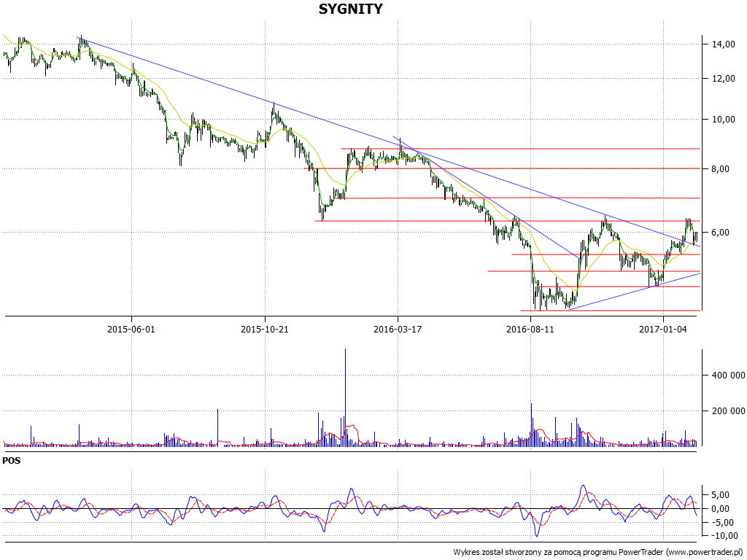
Task: Click the POS indicator label
Action: tap(12, 461)
